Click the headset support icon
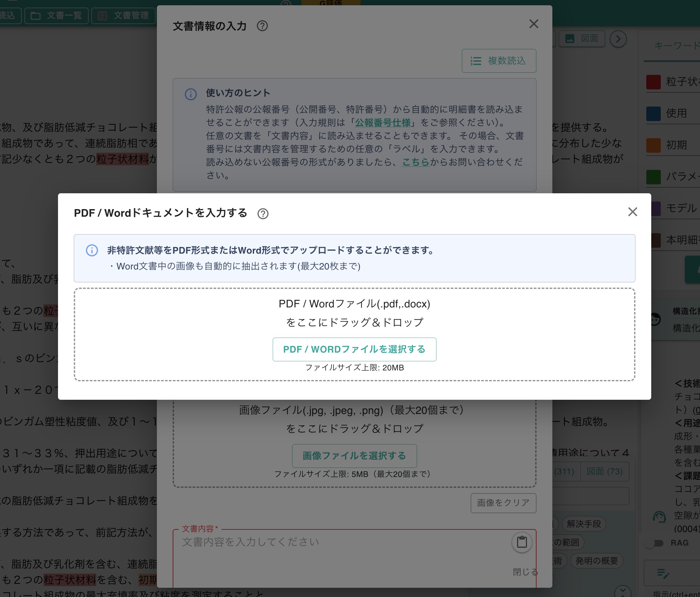700x597 pixels. (659, 517)
